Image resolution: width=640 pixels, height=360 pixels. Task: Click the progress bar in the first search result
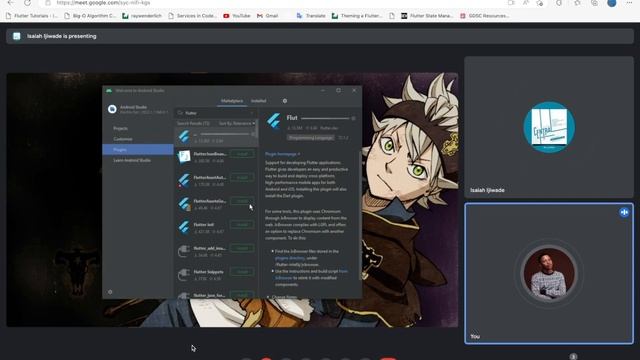225,134
